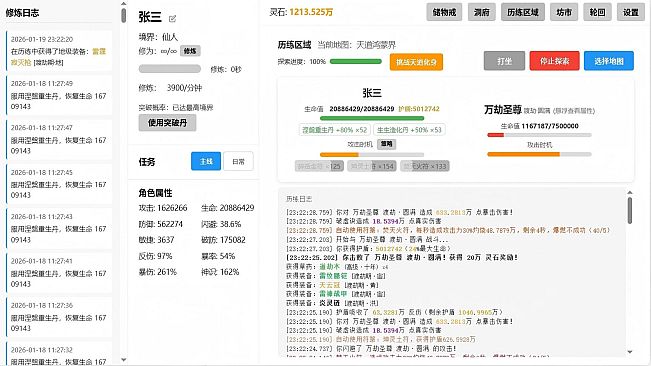651x366 pixels.
Task: Click the green exploration progress bar at 100%
Action: pyautogui.click(x=355, y=61)
